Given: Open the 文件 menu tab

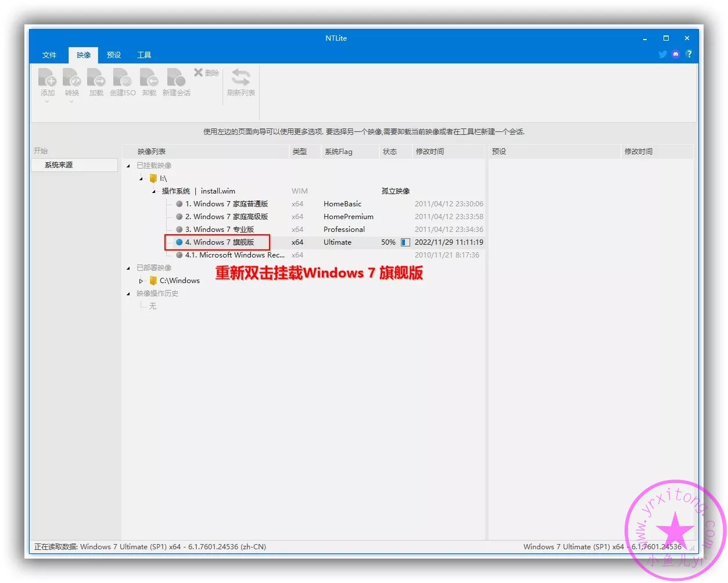Looking at the screenshot, I should (49, 55).
